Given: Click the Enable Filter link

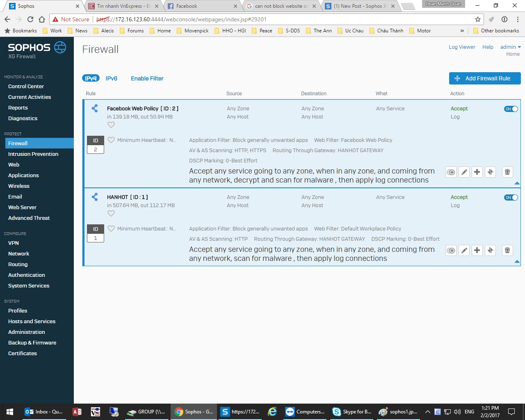Looking at the screenshot, I should pos(147,78).
